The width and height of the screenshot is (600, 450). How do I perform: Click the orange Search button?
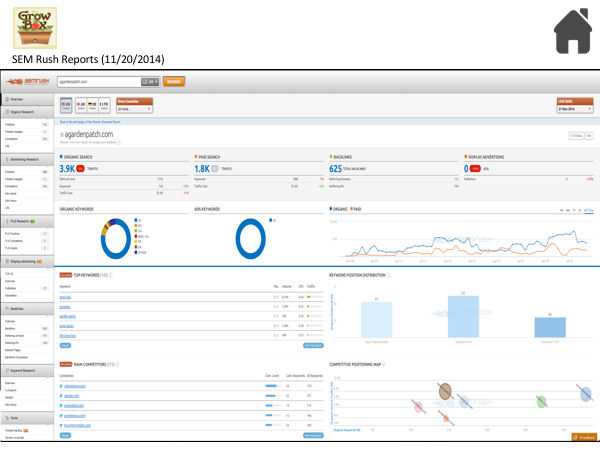(174, 82)
